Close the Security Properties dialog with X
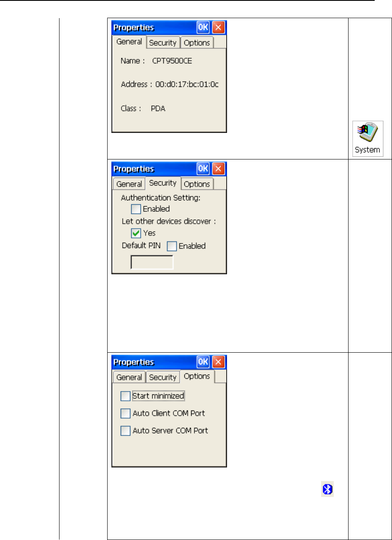 (218, 169)
